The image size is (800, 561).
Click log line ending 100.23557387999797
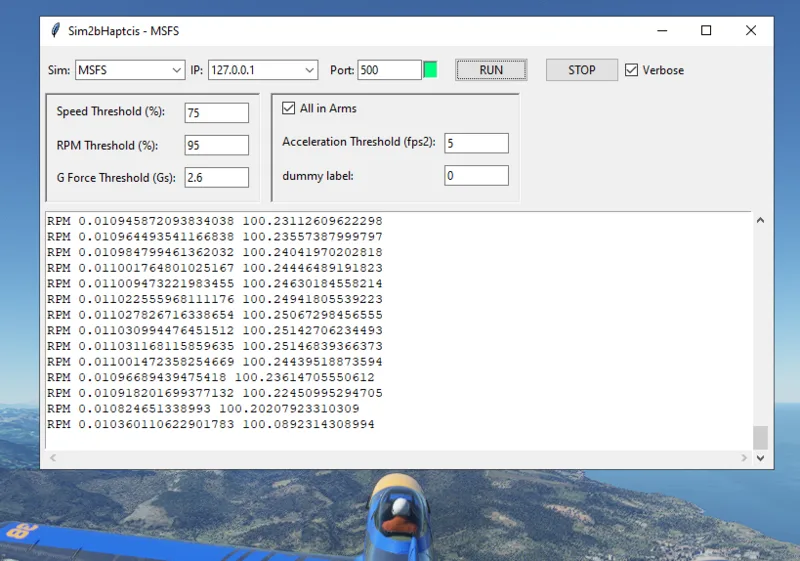pyautogui.click(x=215, y=237)
